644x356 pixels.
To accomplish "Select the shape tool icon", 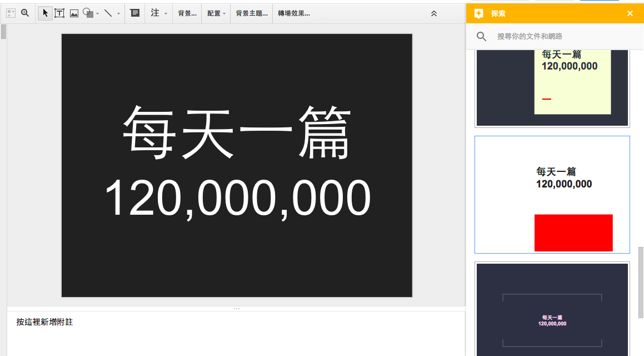I will pos(88,13).
